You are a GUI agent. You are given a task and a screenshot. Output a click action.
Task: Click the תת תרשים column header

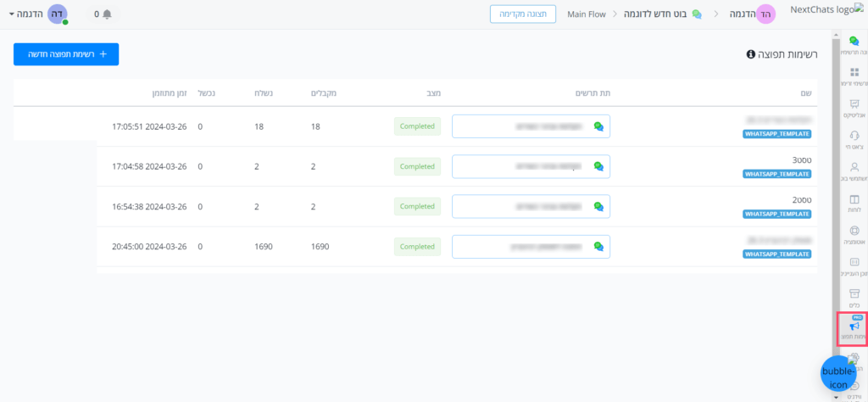pyautogui.click(x=593, y=92)
